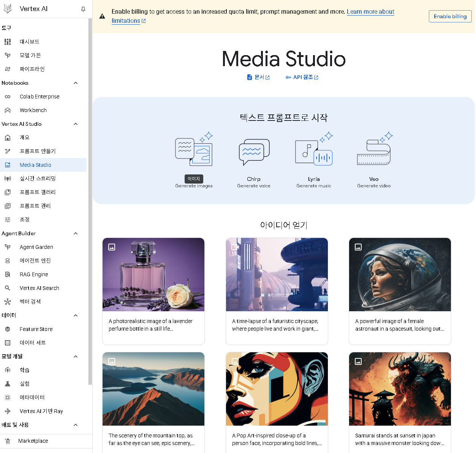Click 실시간 스트리밍 broadcast icon

pyautogui.click(x=8, y=179)
